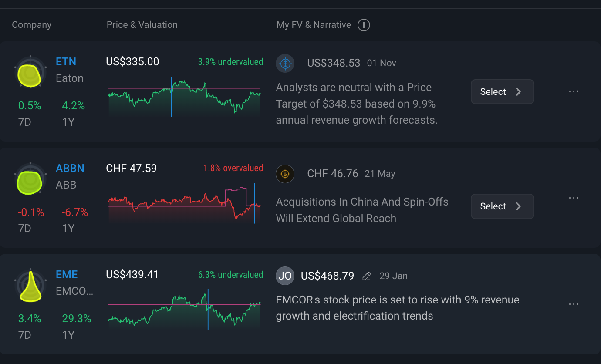Click the 29 Jan date
This screenshot has height=364, width=601.
tap(394, 276)
